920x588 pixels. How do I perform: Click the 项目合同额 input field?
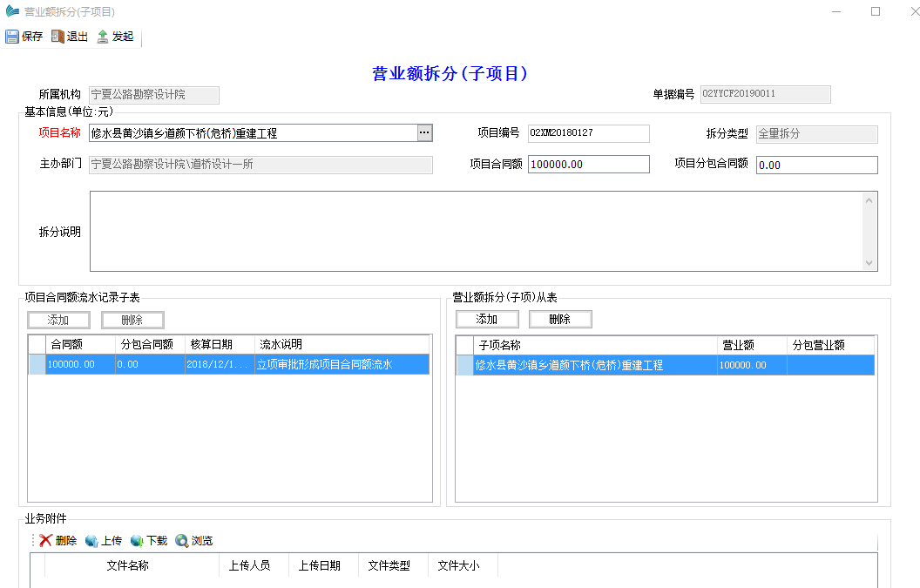[x=588, y=165]
